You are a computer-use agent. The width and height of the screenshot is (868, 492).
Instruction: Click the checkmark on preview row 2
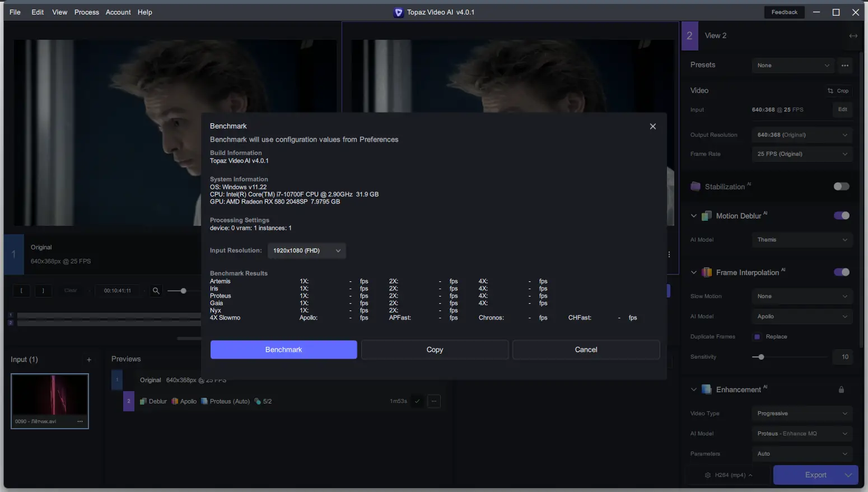coord(417,401)
